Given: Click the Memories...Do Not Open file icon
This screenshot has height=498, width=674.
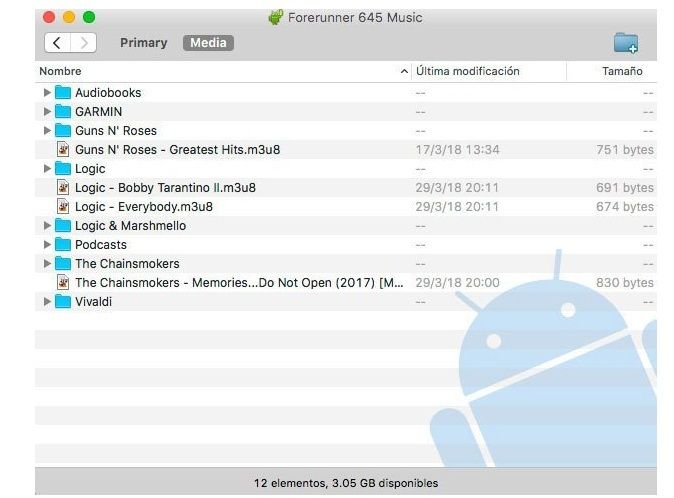Looking at the screenshot, I should coord(63,282).
